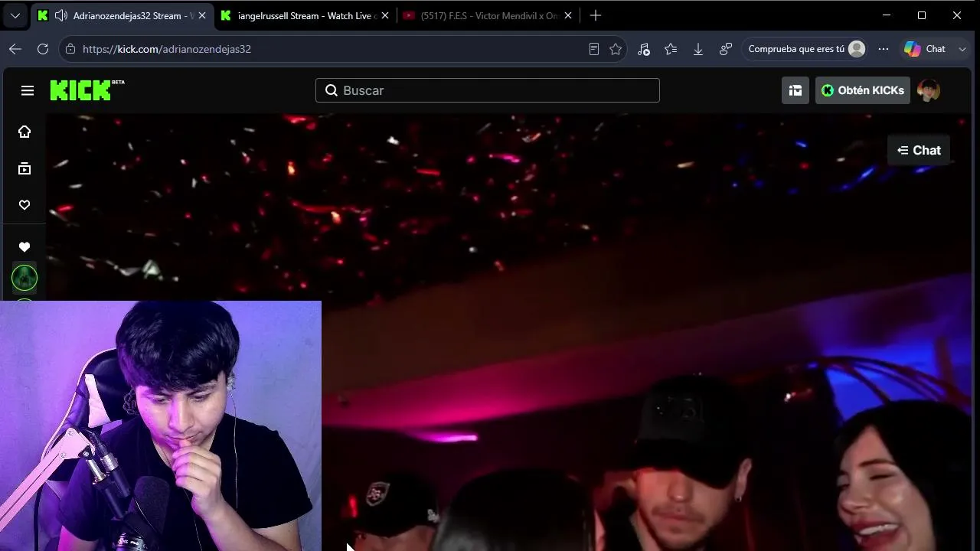Open a new browser tab

click(x=596, y=15)
